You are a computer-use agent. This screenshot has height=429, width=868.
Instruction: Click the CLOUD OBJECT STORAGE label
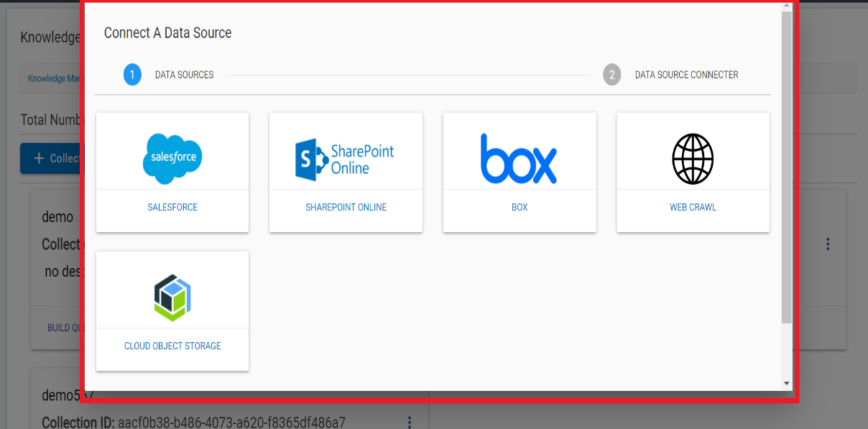(172, 346)
